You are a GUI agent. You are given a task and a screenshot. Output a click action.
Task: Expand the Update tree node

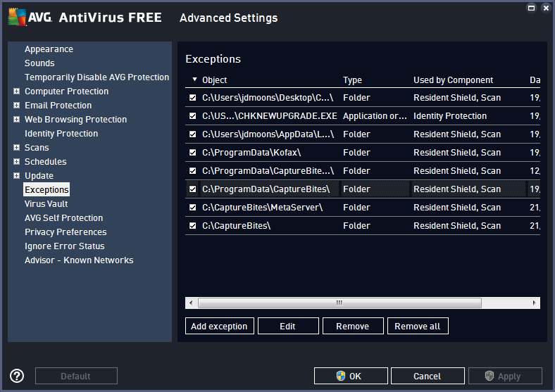[x=16, y=175]
